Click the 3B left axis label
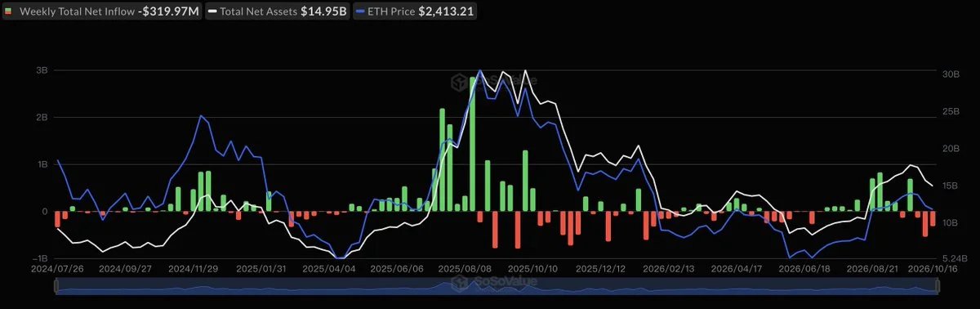980x309 pixels. coord(42,70)
